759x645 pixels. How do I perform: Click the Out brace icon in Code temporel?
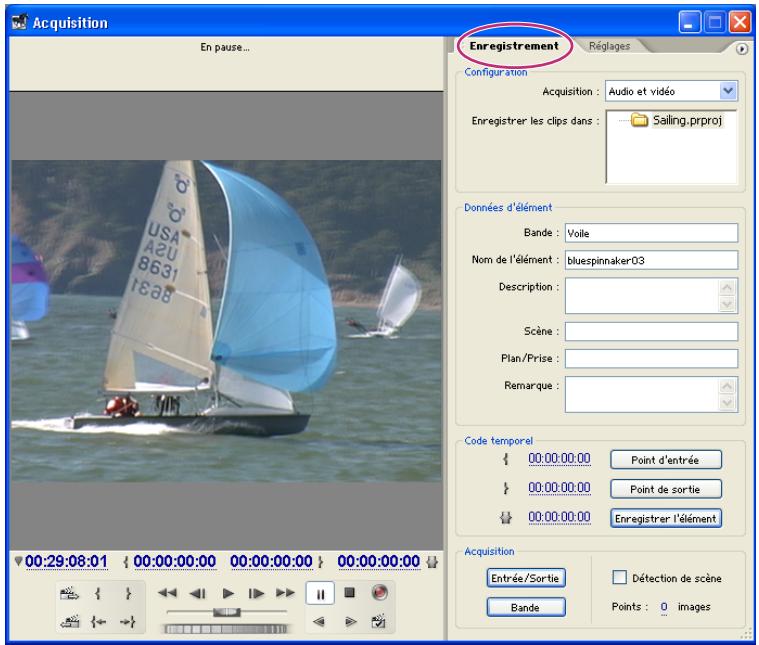click(x=506, y=488)
